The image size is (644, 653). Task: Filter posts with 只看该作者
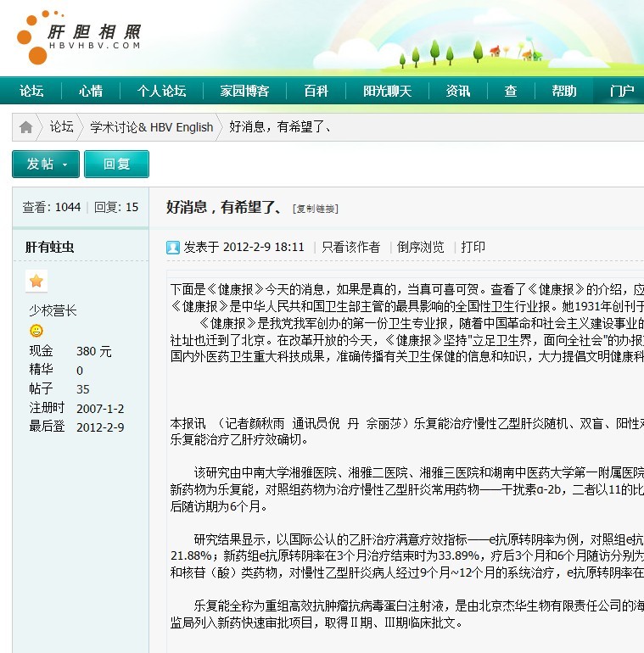pos(350,247)
